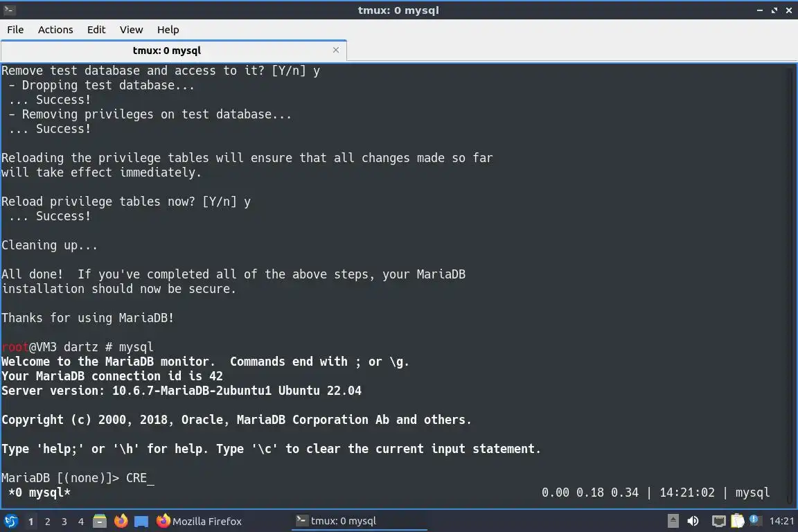Click 'mysql' hostname label in tmux status

752,493
